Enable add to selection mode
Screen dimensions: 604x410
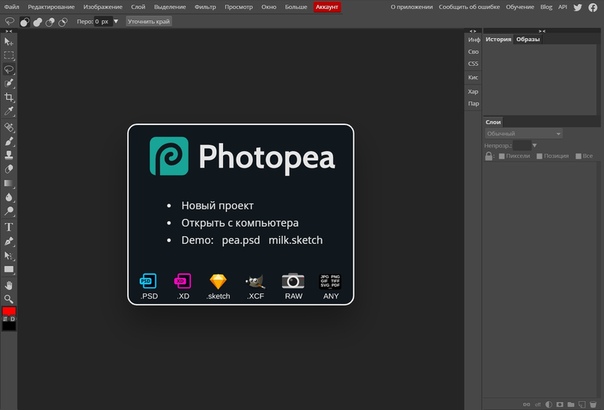[37, 22]
